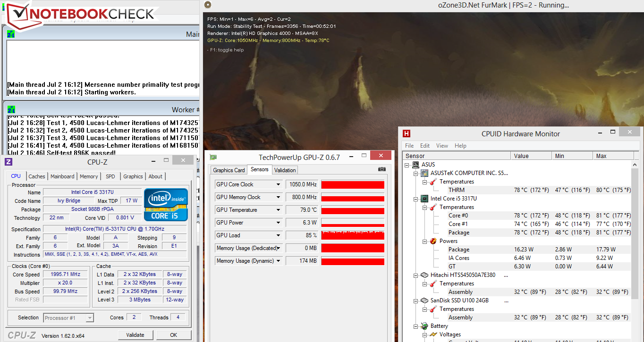The width and height of the screenshot is (644, 342).
Task: Open the GPU Core Clock sensor dropdown
Action: point(278,184)
